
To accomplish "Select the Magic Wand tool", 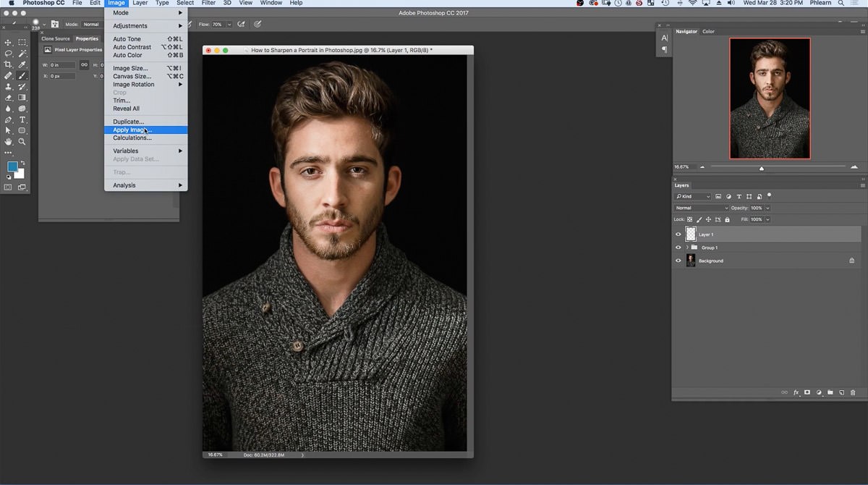I will coord(22,54).
